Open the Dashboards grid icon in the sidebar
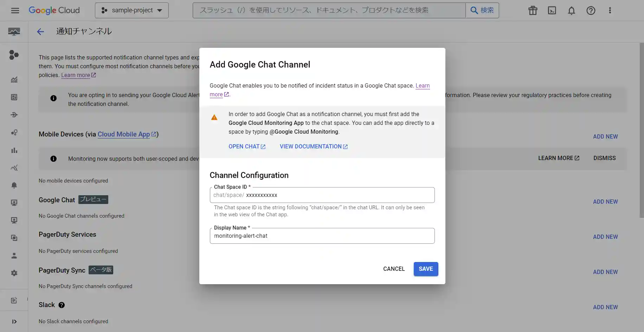644x332 pixels. tap(14, 97)
